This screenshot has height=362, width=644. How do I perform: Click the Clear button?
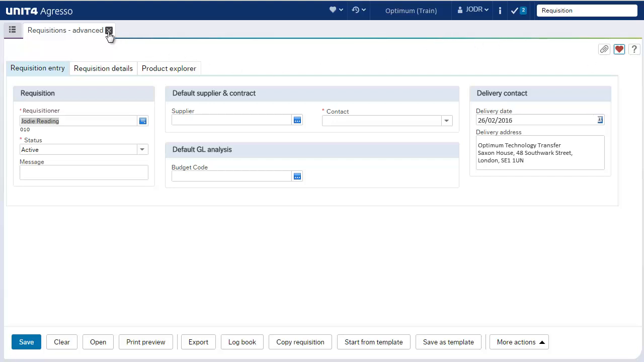coord(62,342)
